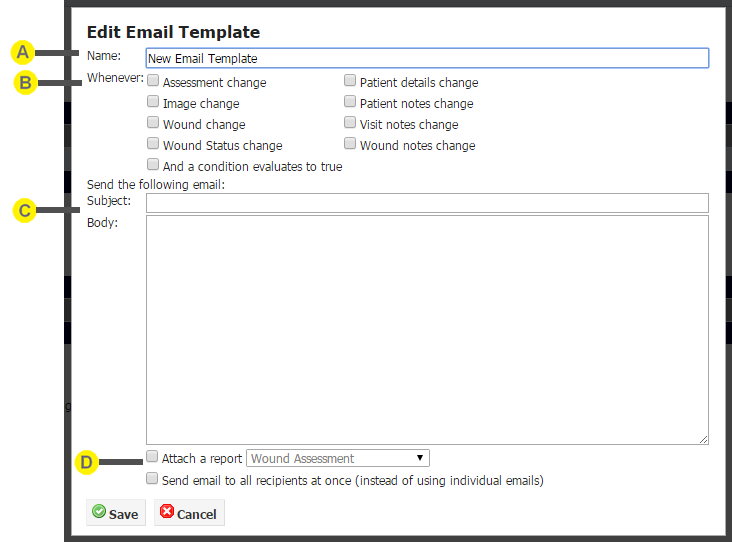Check Send email to all recipients at once
Image resolution: width=732 pixels, height=542 pixels.
152,479
